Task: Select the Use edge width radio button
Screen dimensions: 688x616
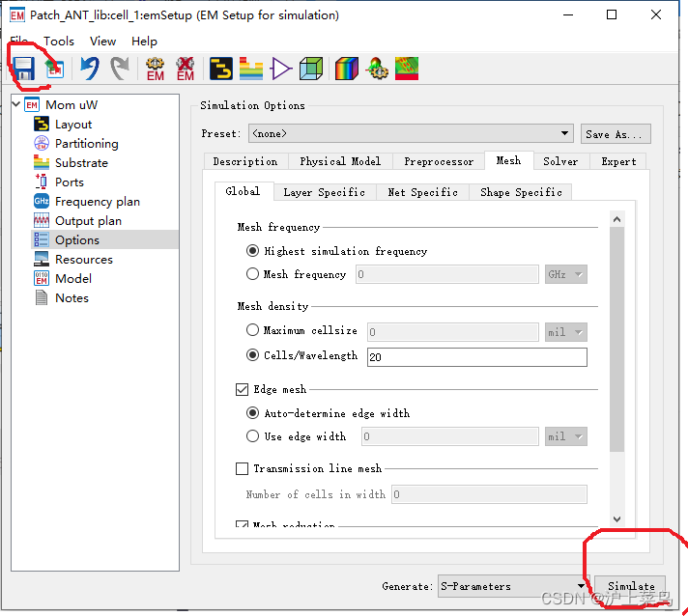Action: 252,436
